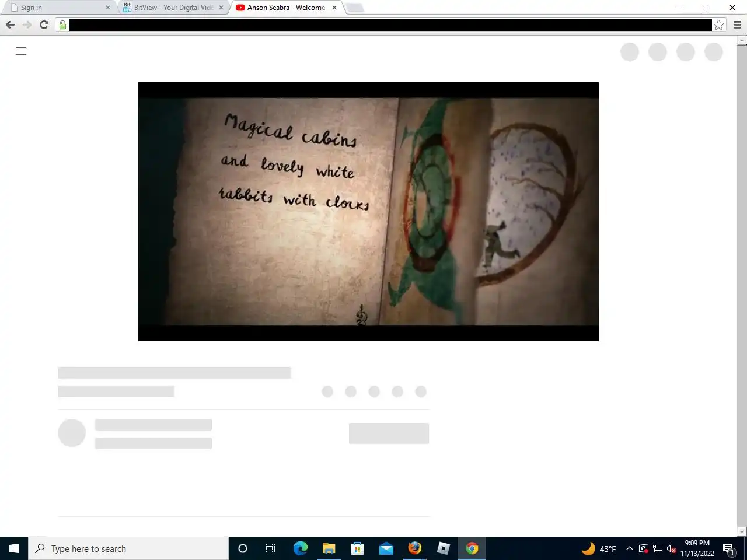The image size is (747, 560).
Task: Open the clock showing 9:09 PM
Action: pyautogui.click(x=697, y=548)
